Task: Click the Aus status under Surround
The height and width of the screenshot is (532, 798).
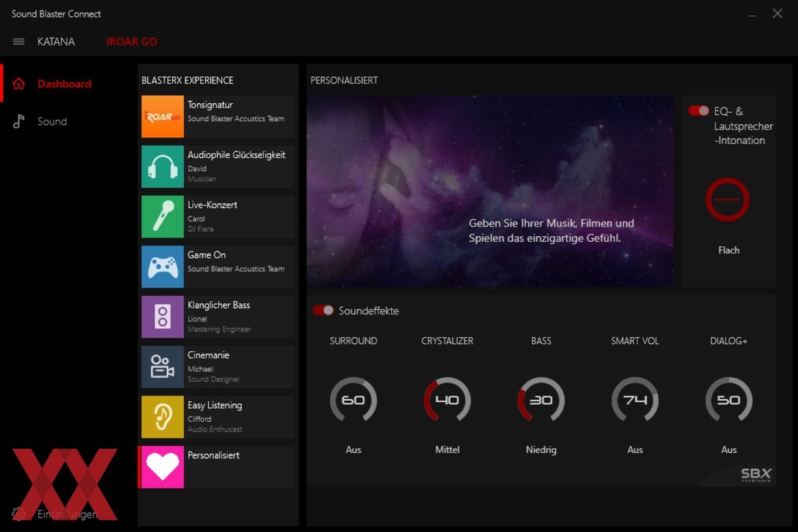Action: point(353,450)
